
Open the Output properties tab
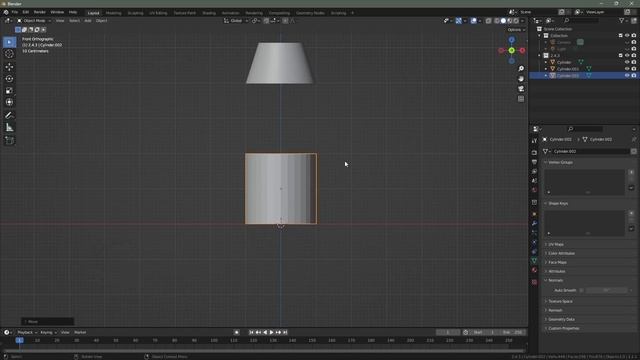click(534, 162)
